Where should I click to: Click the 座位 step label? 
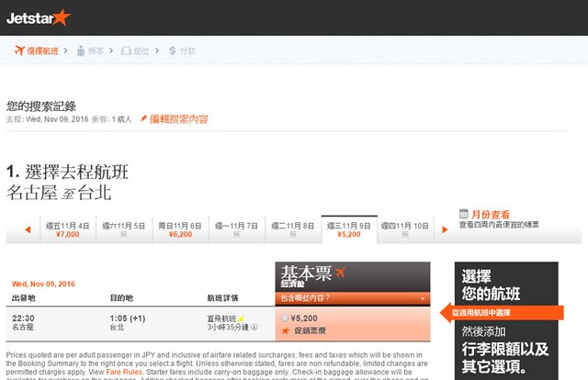pyautogui.click(x=141, y=51)
